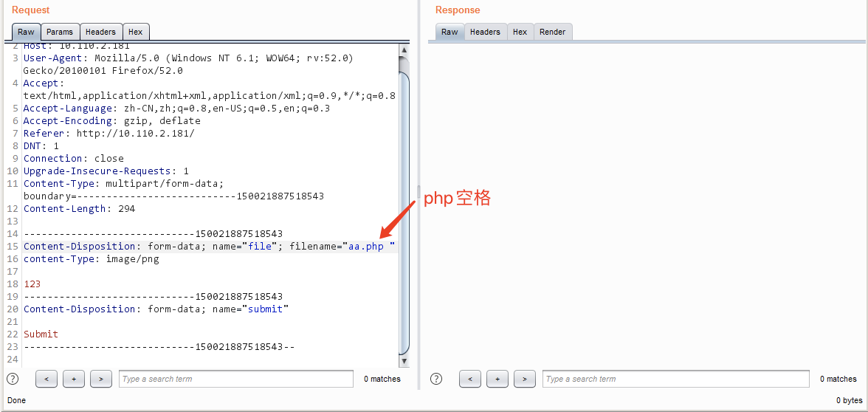868x412 pixels.
Task: Switch to the Response Hex tab
Action: click(520, 32)
